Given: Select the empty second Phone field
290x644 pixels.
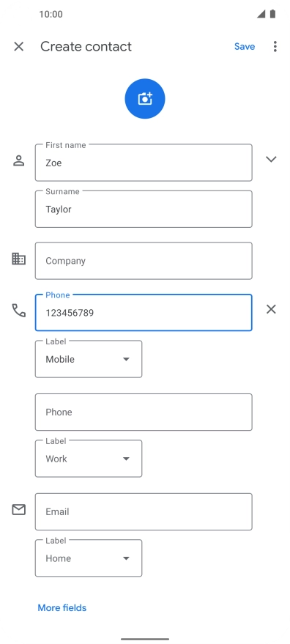Looking at the screenshot, I should [x=144, y=412].
